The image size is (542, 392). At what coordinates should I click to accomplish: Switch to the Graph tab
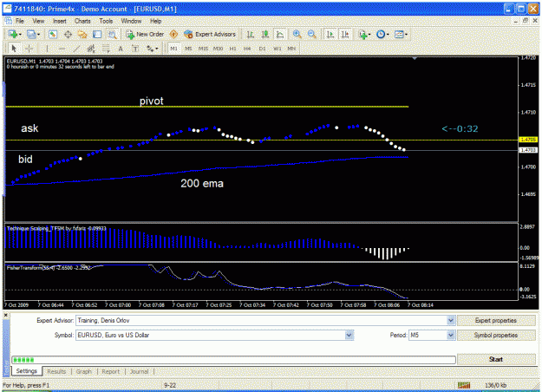coord(84,371)
